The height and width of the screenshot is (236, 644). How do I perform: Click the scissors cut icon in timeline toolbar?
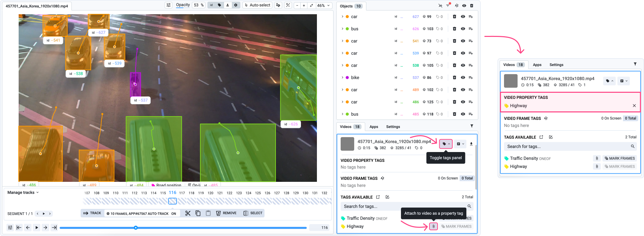pos(188,213)
